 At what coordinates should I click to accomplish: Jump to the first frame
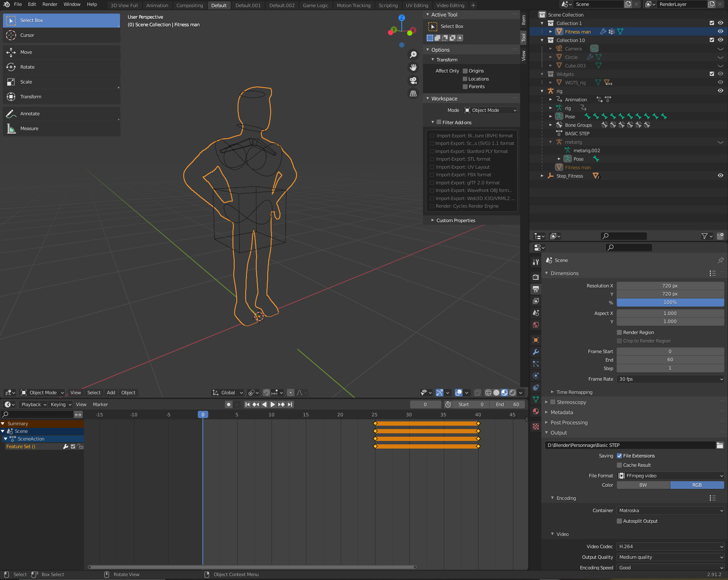[x=248, y=404]
